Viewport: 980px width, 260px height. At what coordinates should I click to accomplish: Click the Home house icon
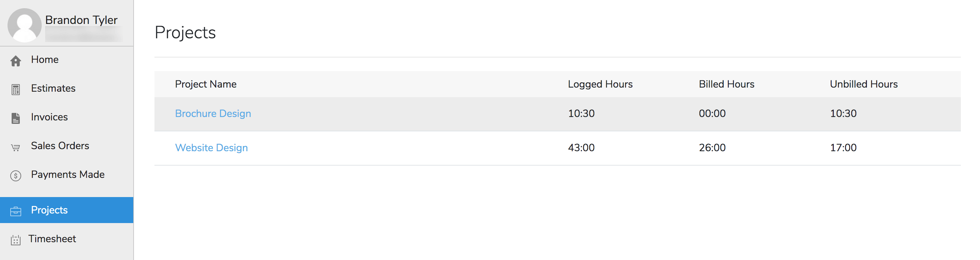coord(16,61)
